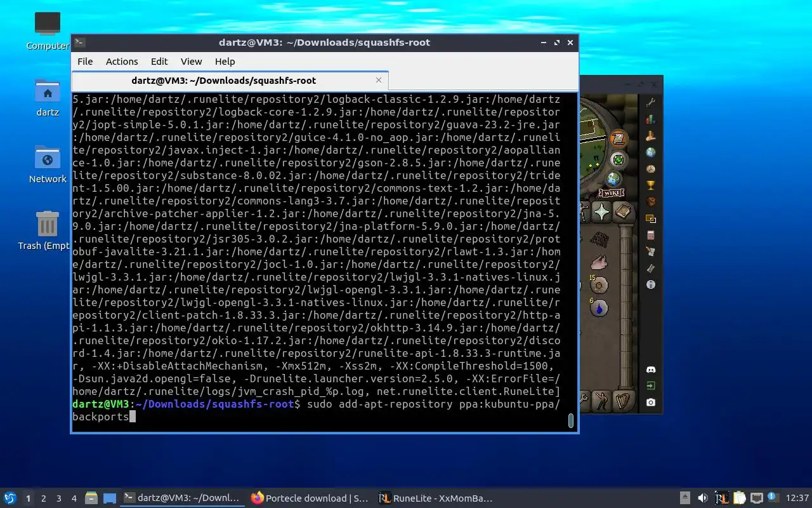Open the RuneLite Hiscore bar chart panel
812x508 pixels.
pos(651,119)
